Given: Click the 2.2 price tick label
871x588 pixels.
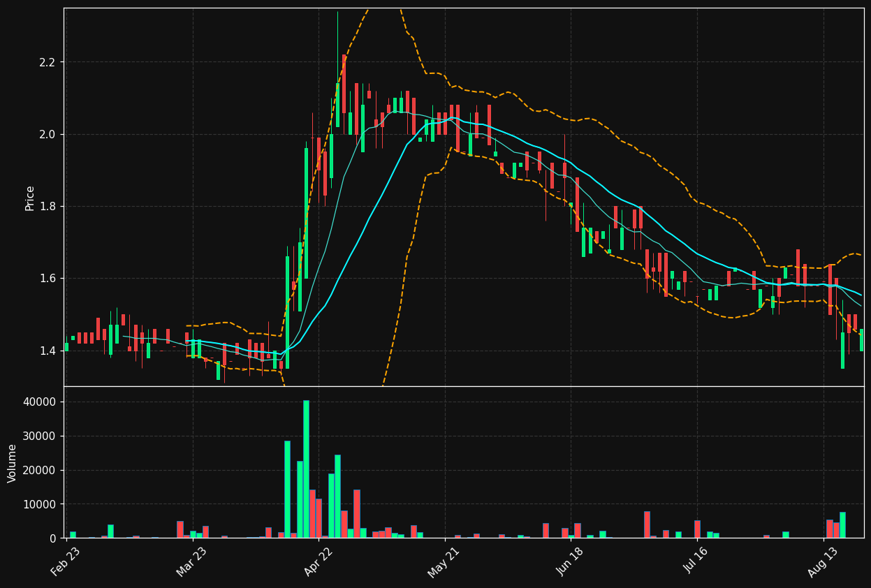Looking at the screenshot, I should [x=49, y=62].
